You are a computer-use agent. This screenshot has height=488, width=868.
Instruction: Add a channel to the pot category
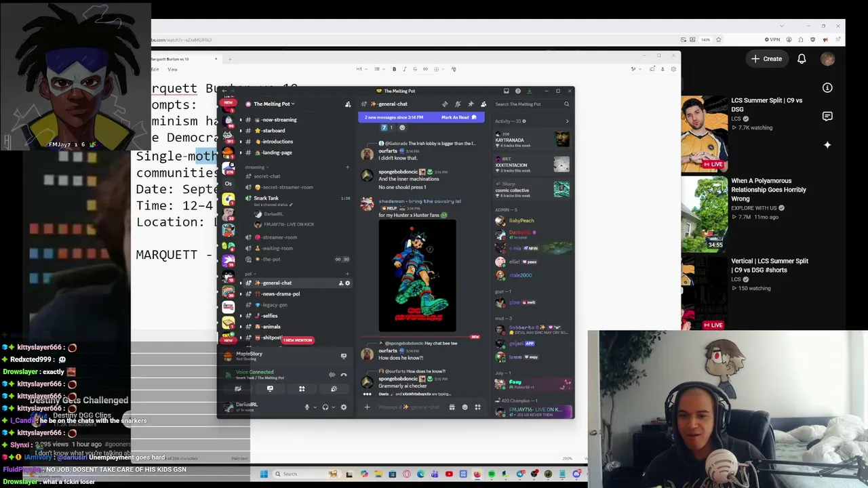pos(347,274)
